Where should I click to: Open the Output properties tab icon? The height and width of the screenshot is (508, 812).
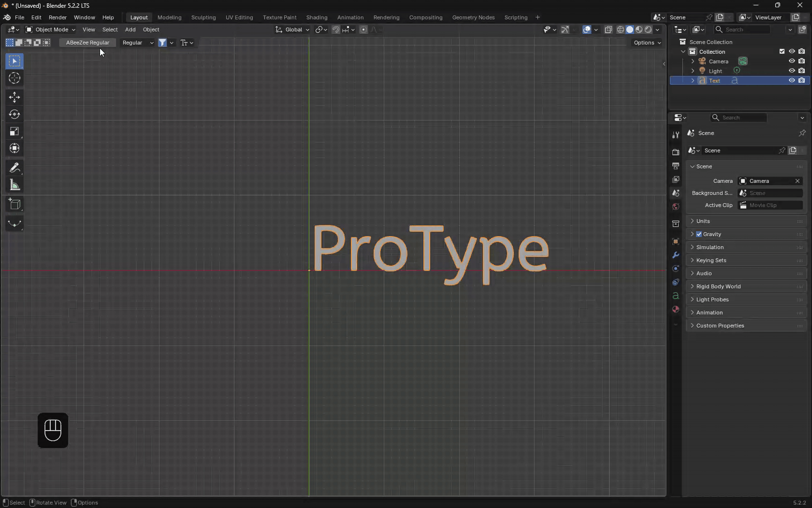(676, 165)
